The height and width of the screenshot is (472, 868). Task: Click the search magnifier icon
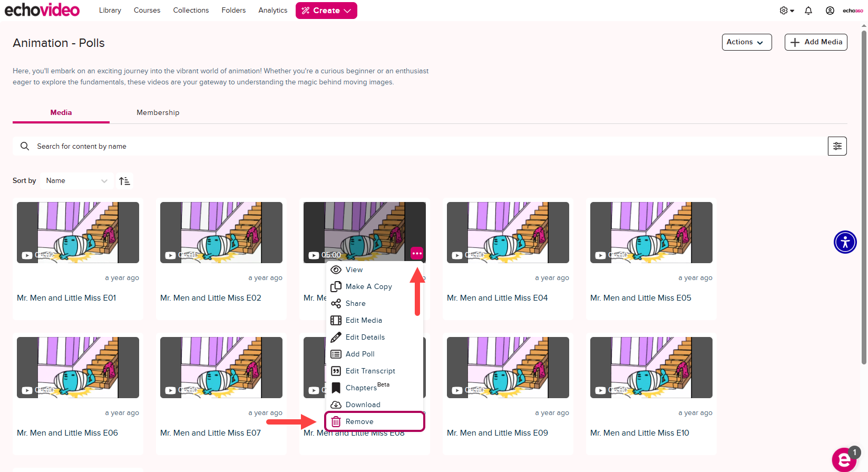[x=25, y=146]
